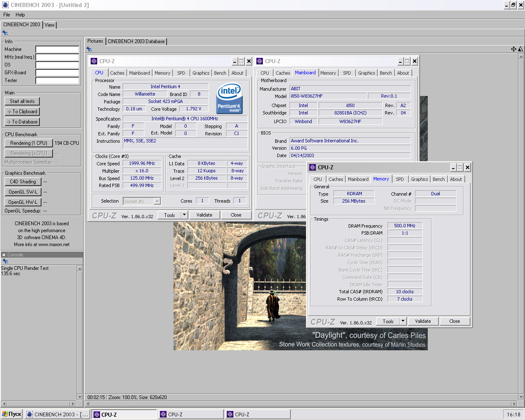Activate second CPU-Z taskbar button
This screenshot has width=525, height=420.
[191, 414]
